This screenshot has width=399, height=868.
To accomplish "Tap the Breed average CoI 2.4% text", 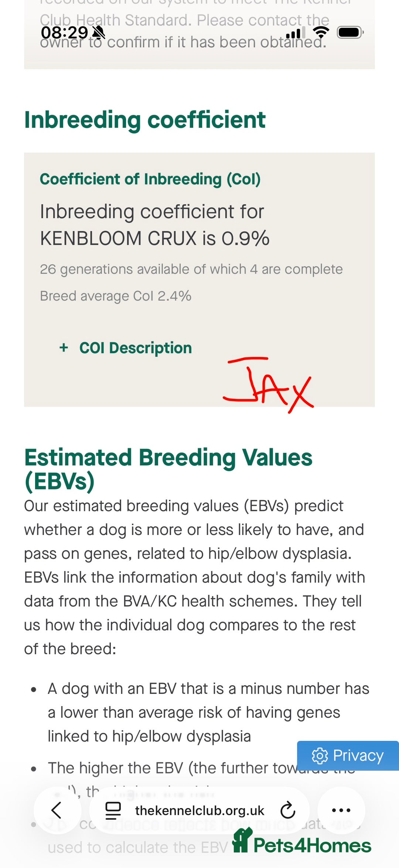I will click(116, 296).
